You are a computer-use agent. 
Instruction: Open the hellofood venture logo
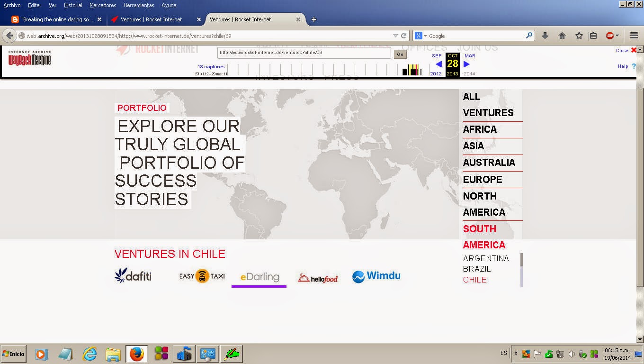pos(318,278)
